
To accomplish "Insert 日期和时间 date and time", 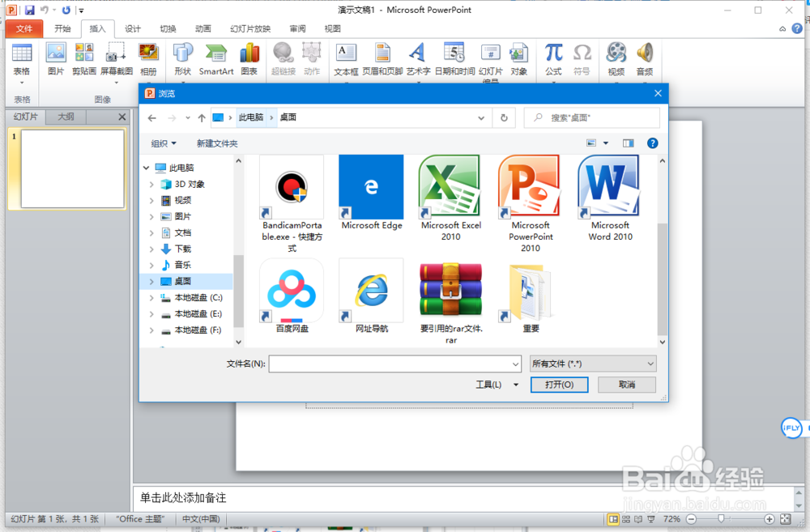I will (454, 59).
